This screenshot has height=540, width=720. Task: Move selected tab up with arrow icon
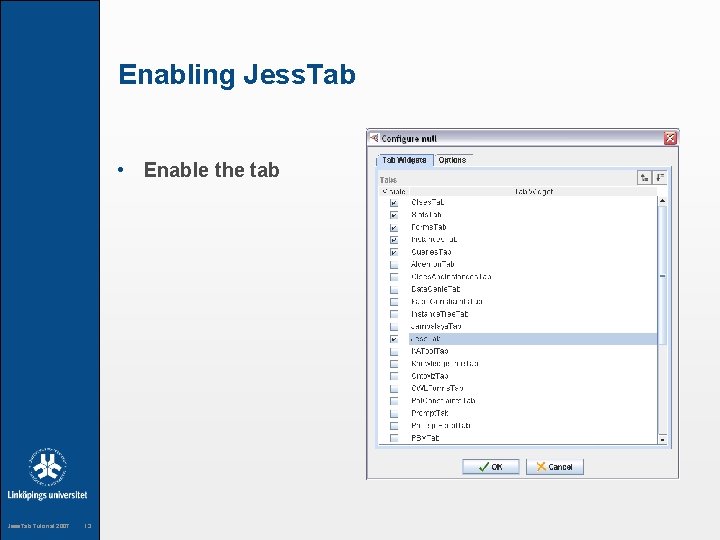(x=644, y=177)
